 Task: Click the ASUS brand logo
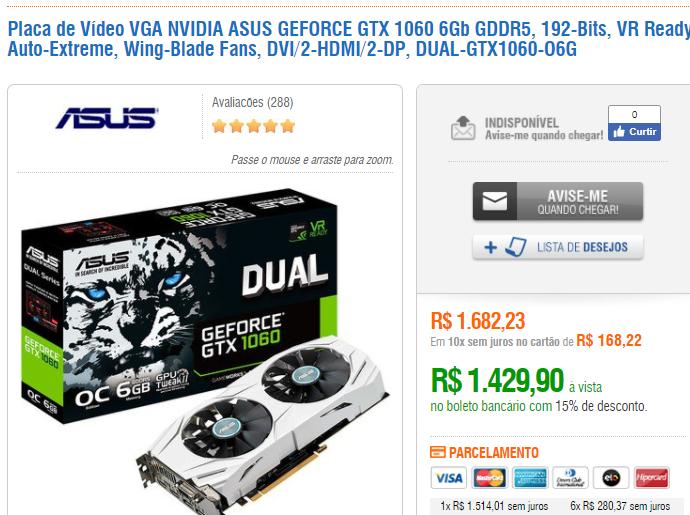point(106,118)
